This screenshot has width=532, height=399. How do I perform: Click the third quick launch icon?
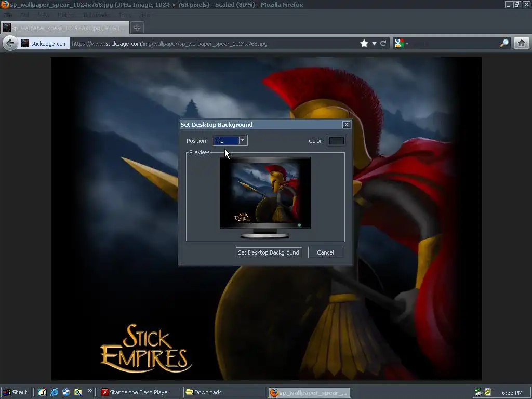66,392
